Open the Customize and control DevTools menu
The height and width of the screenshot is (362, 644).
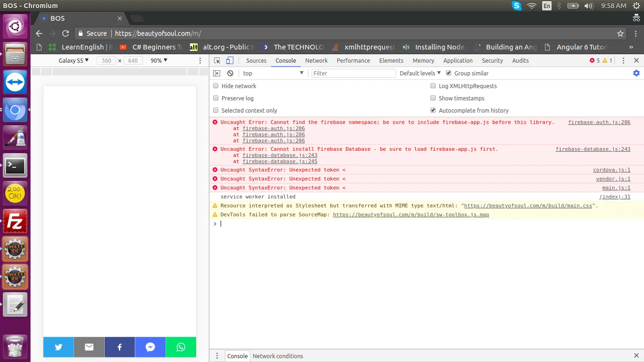tap(623, 61)
